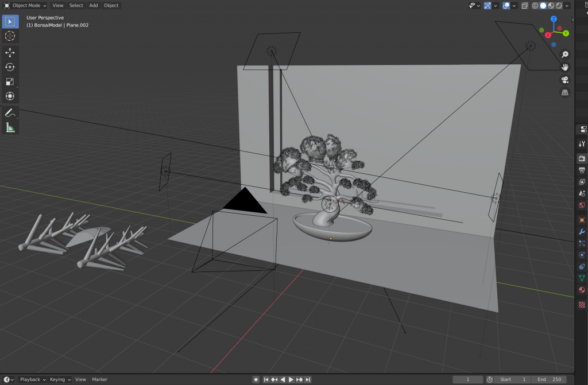Screen dimensions: 588x385
Task: Activate the Move tool
Action: pos(10,52)
